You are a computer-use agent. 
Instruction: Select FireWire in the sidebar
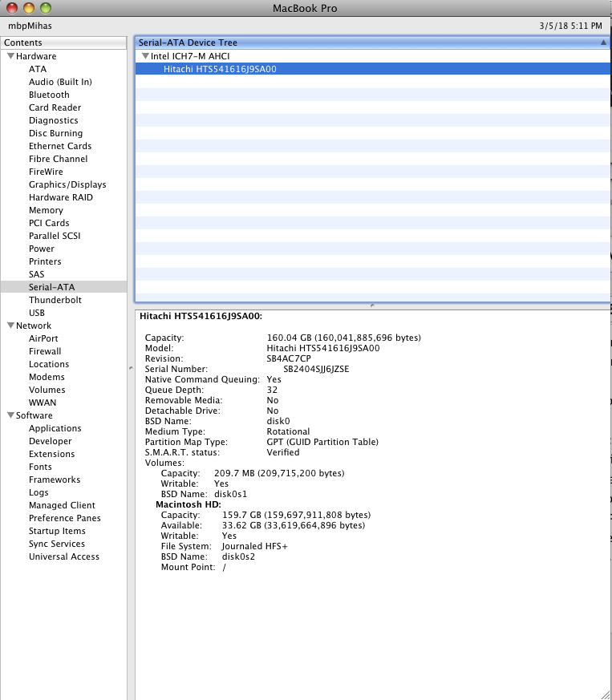click(x=46, y=172)
